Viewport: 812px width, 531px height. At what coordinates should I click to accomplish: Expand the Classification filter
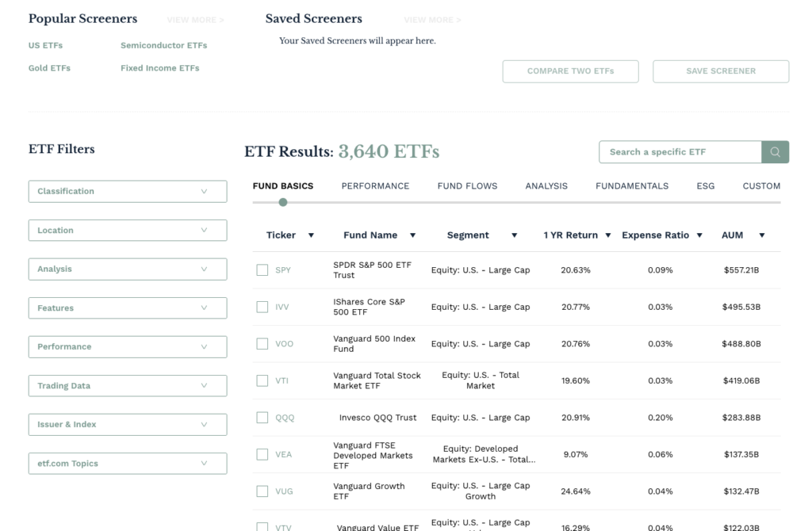[x=127, y=191]
